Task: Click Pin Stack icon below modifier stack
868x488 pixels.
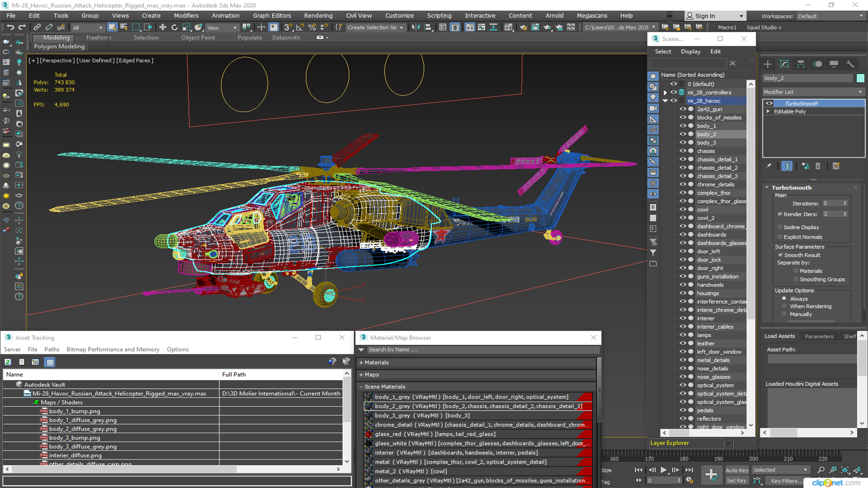Action: 768,166
